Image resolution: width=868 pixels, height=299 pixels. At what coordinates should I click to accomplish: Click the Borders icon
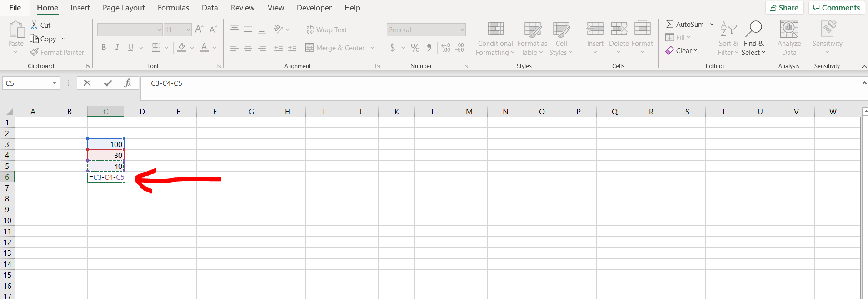(x=156, y=48)
